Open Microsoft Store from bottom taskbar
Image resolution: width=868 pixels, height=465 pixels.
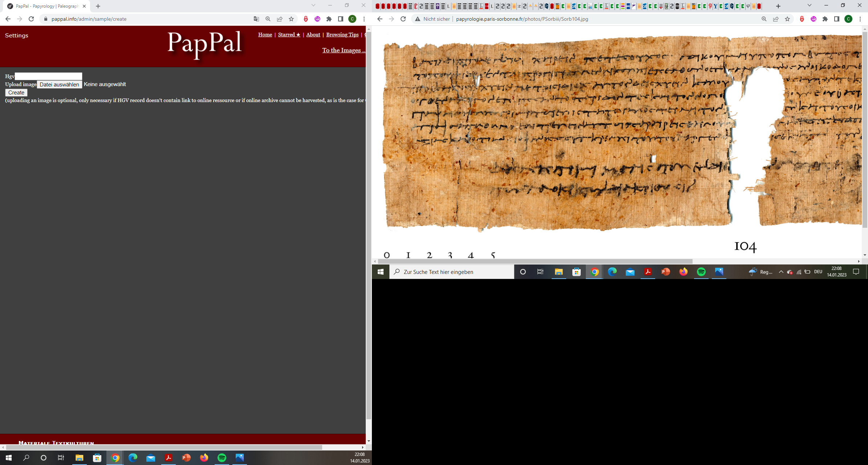(x=97, y=458)
